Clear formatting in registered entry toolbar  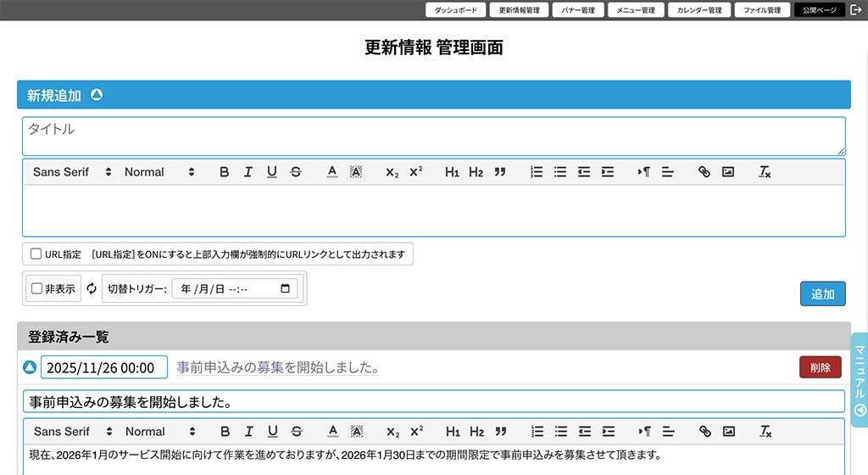765,431
